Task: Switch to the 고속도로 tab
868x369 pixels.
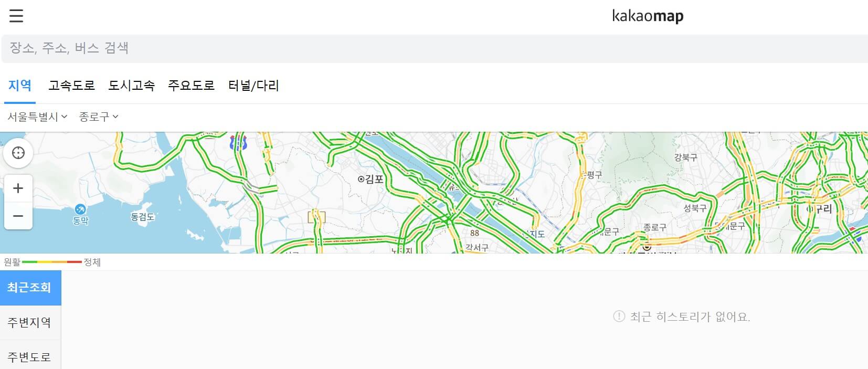Action: (x=72, y=86)
